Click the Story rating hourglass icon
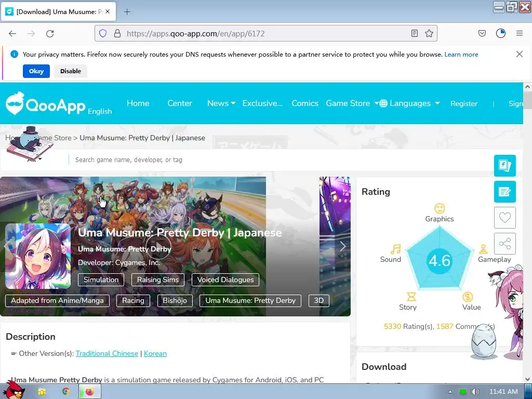The height and width of the screenshot is (399, 532). tap(411, 297)
